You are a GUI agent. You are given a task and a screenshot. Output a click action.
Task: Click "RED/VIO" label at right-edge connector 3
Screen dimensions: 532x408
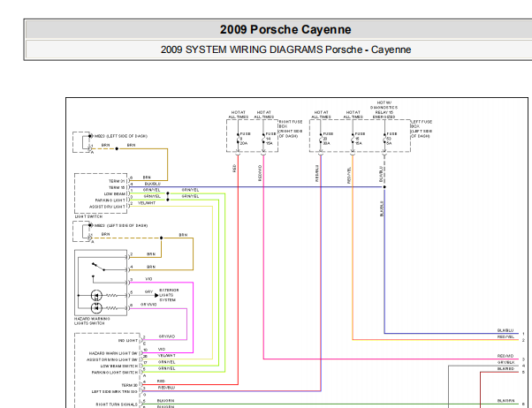(x=505, y=356)
